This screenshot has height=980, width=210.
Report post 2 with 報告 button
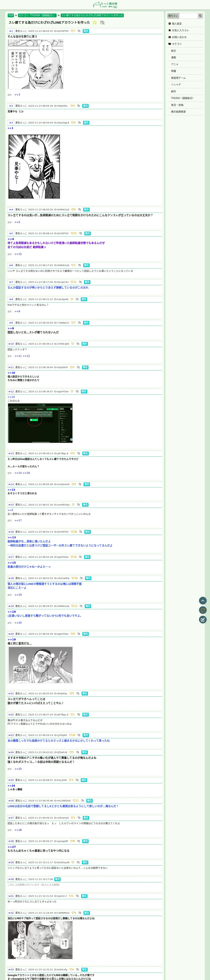click(x=85, y=106)
